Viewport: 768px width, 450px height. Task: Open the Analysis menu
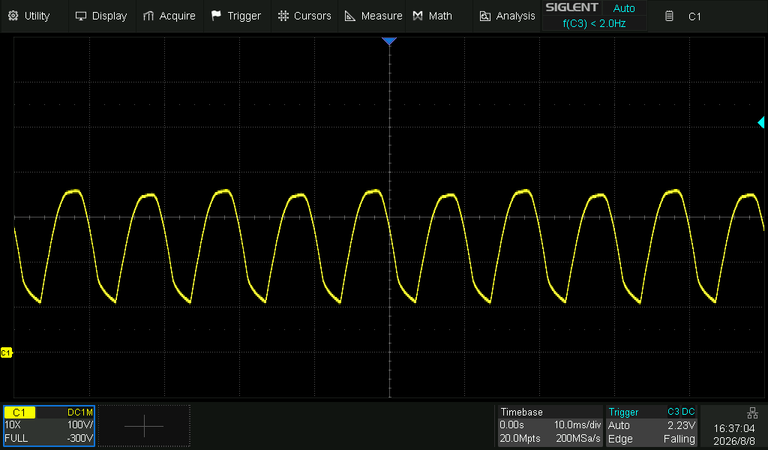point(507,16)
